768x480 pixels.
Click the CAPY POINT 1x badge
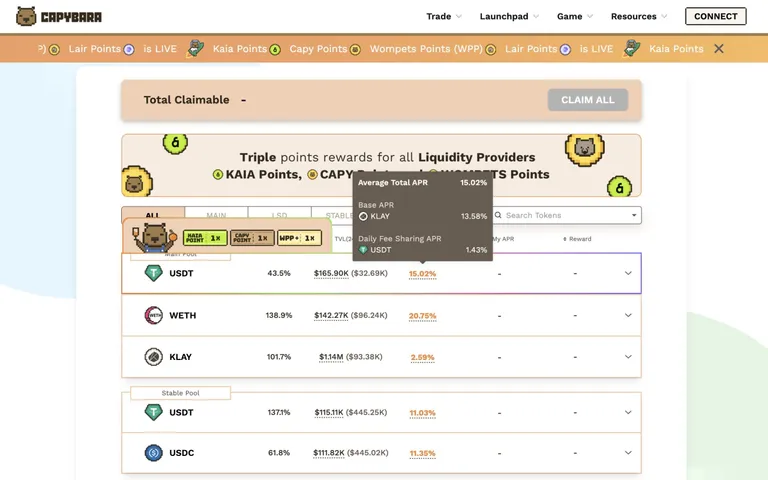[252, 238]
